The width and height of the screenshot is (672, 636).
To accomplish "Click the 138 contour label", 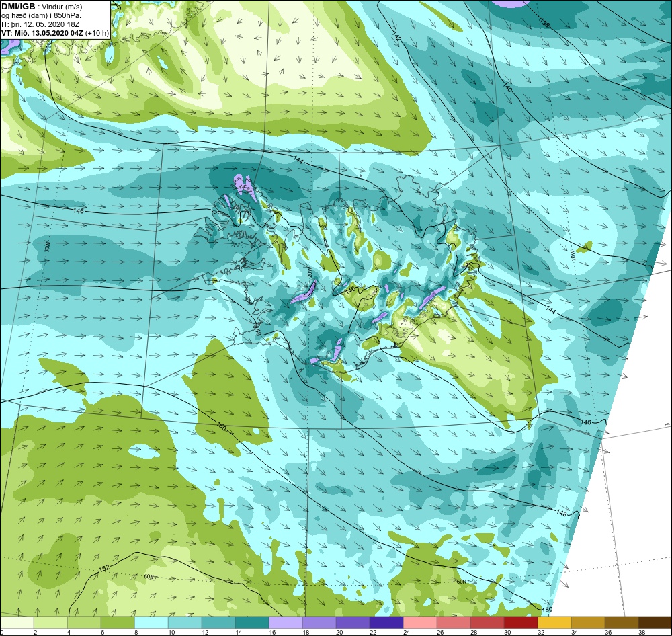I will click(544, 22).
